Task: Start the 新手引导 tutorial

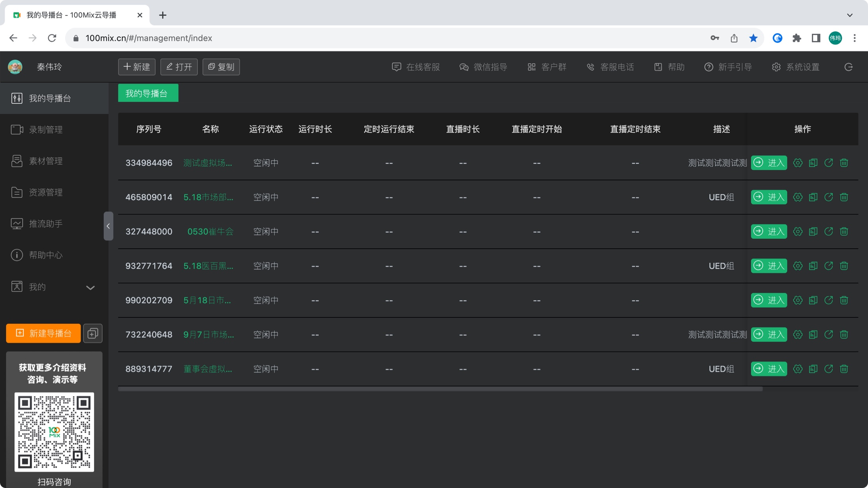Action: pyautogui.click(x=728, y=67)
